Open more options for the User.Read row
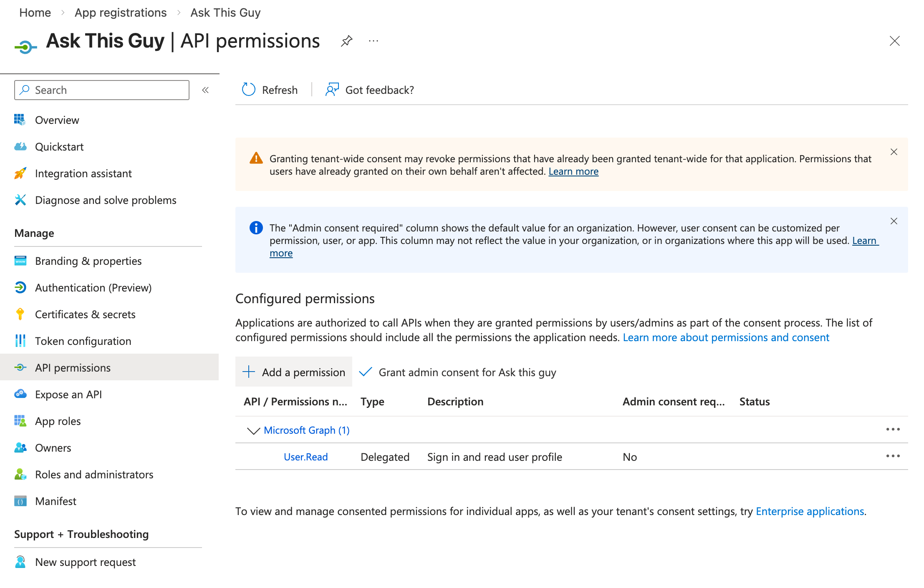The height and width of the screenshot is (588, 924). (893, 456)
